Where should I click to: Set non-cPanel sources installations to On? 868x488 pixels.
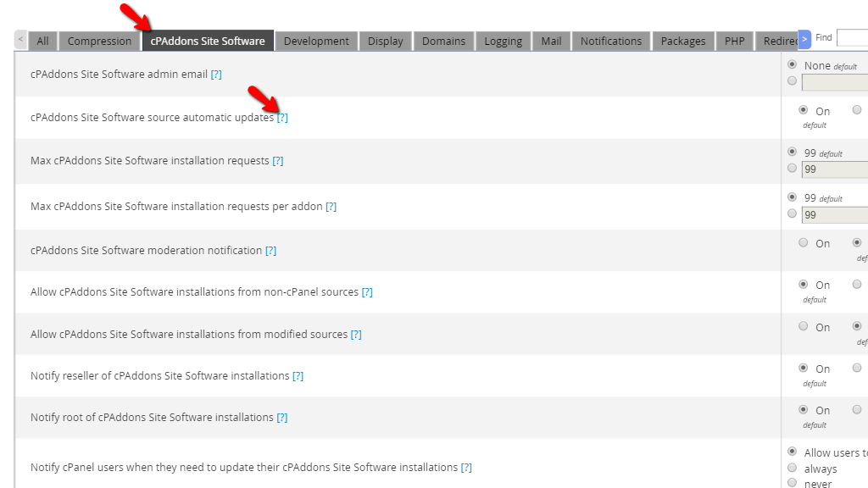pyautogui.click(x=804, y=285)
